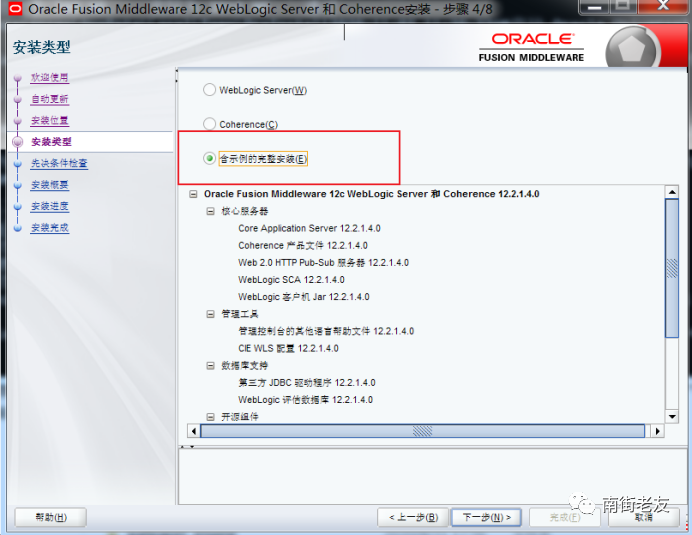Select WebLogic SCA 12.2.1.4.0 row
This screenshot has width=692, height=535.
point(291,280)
